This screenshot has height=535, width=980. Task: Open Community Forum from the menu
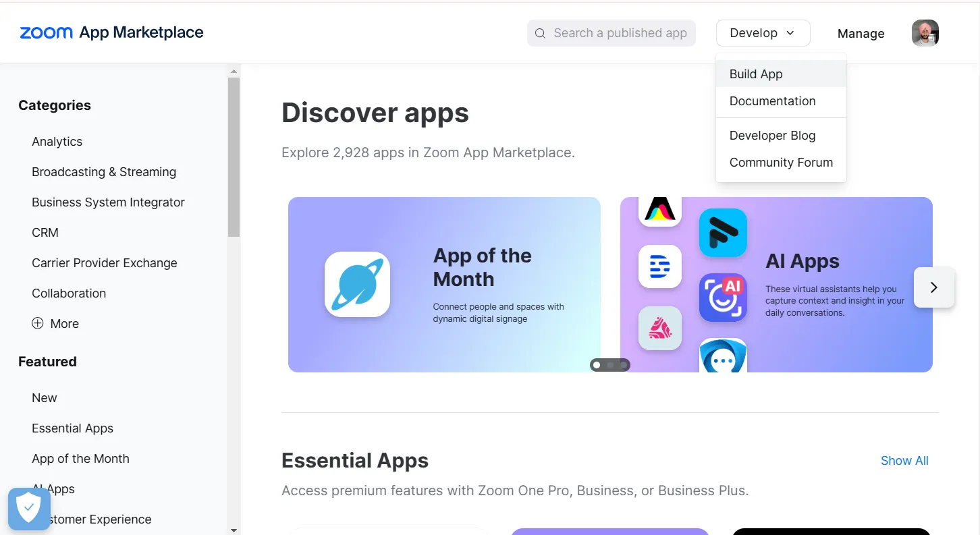781,163
